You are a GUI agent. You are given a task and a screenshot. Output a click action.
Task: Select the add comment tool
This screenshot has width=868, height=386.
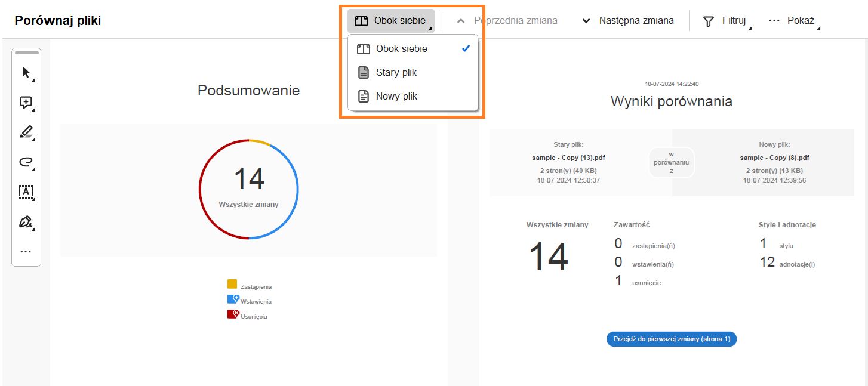(x=26, y=103)
